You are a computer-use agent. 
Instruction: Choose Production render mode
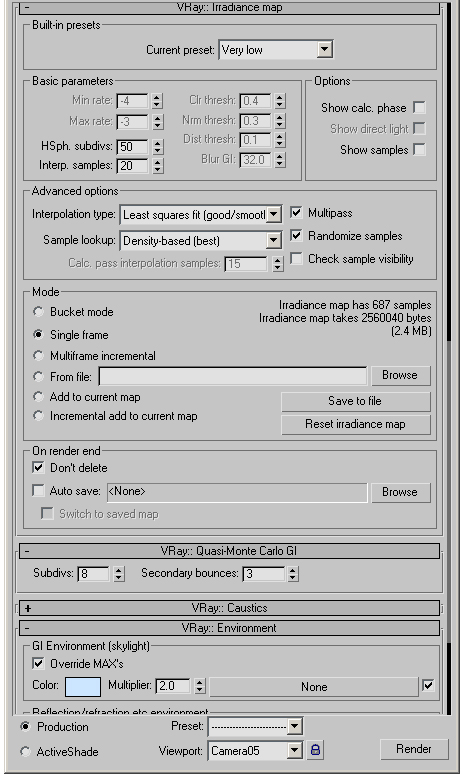25,727
